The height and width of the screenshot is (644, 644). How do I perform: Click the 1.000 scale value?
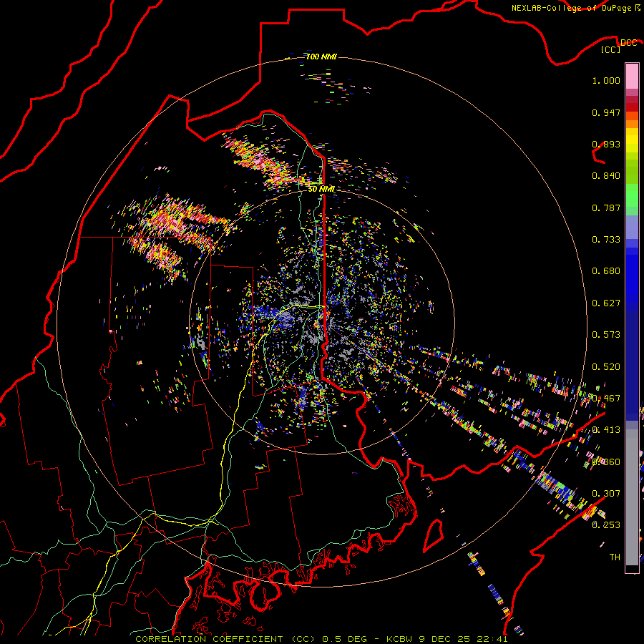[x=606, y=80]
